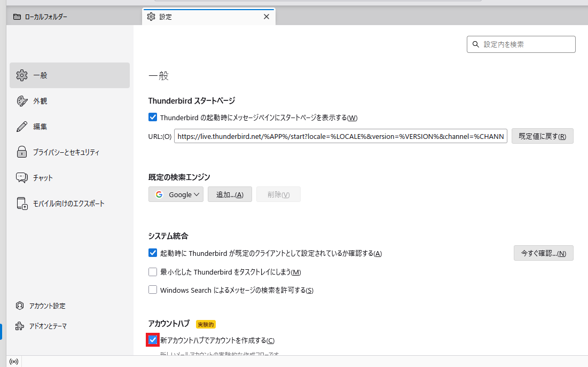The image size is (588, 367).
Task: Click the gear icon for 一般 settings
Action: [22, 75]
